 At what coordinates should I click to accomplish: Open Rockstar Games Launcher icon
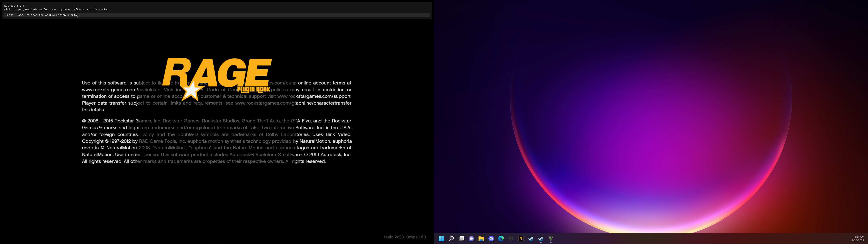(521, 239)
